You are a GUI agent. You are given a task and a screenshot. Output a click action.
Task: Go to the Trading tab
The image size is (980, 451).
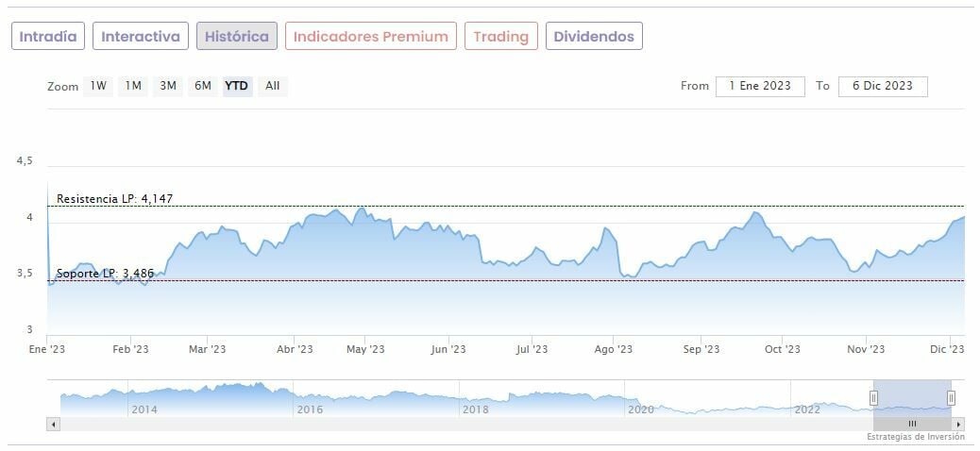(x=500, y=37)
